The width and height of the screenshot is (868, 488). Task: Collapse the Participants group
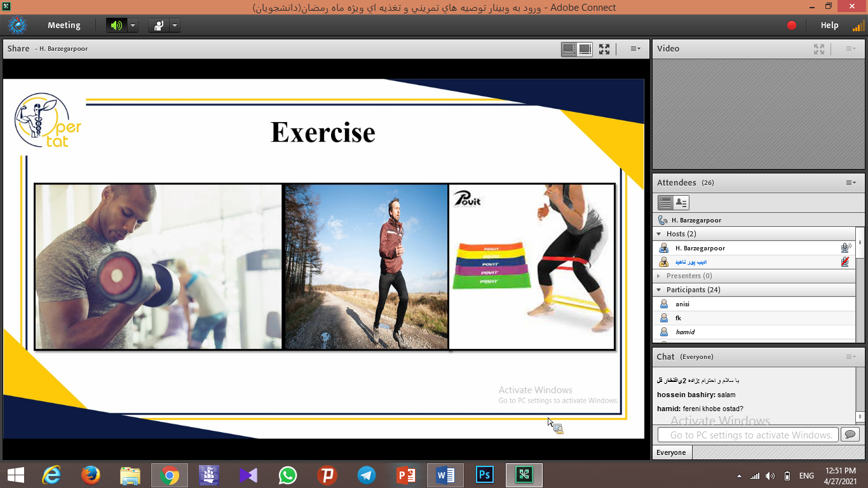click(x=659, y=290)
